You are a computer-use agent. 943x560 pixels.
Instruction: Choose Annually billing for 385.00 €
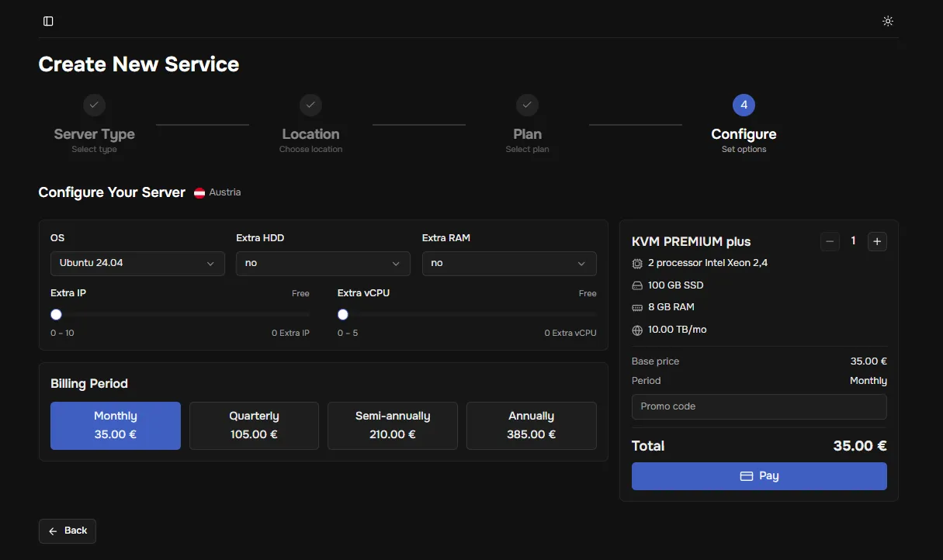531,425
